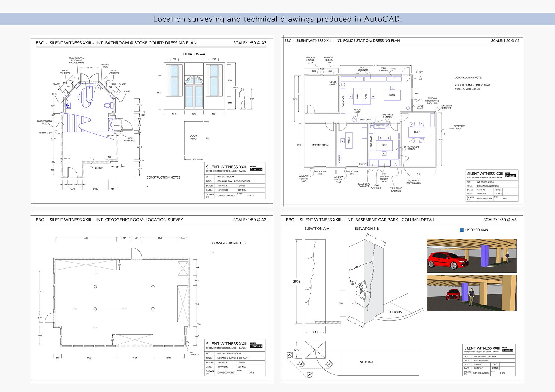
Task: Click the BBC Studios logo in the car park title block
Action: point(508,349)
